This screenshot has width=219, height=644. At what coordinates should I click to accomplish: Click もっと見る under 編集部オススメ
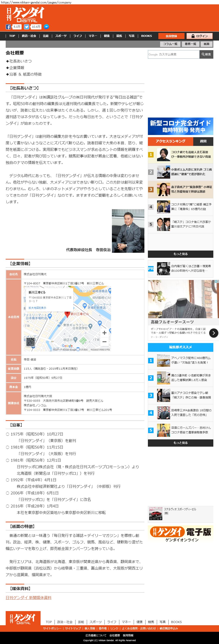pyautogui.click(x=180, y=443)
